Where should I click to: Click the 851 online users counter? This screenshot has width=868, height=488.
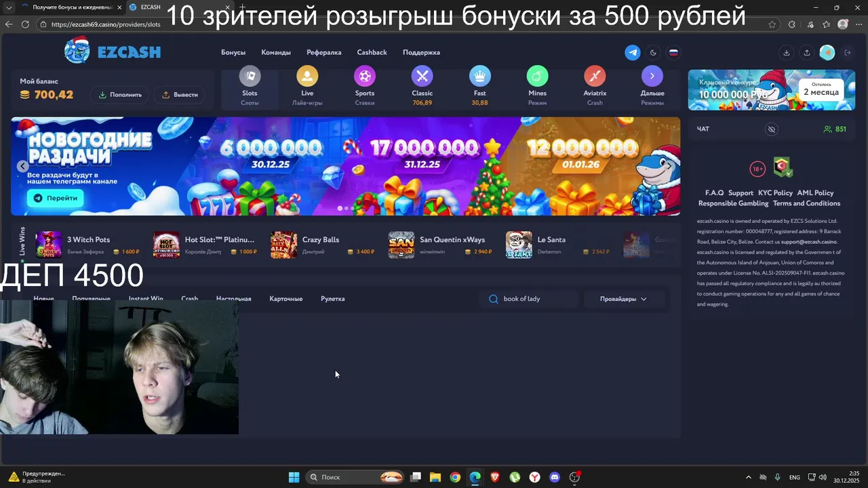tap(835, 129)
